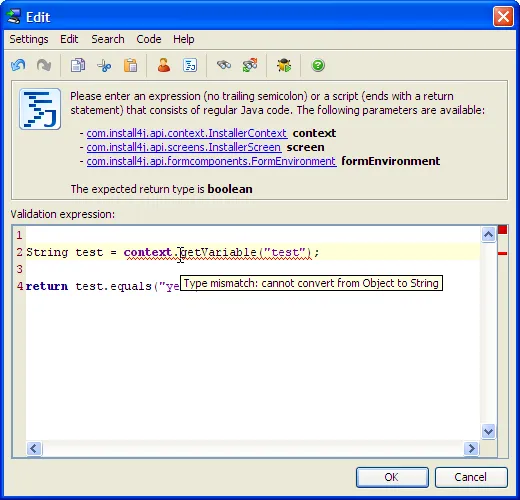Screen dimensions: 520x500
Task: Open the InstallerContext javadoc link
Action: click(187, 133)
